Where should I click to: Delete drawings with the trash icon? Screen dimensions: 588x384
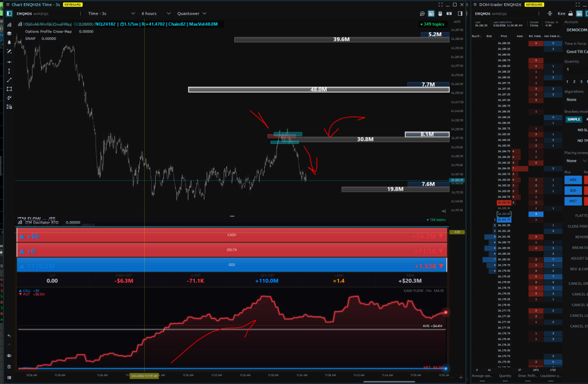click(9, 367)
